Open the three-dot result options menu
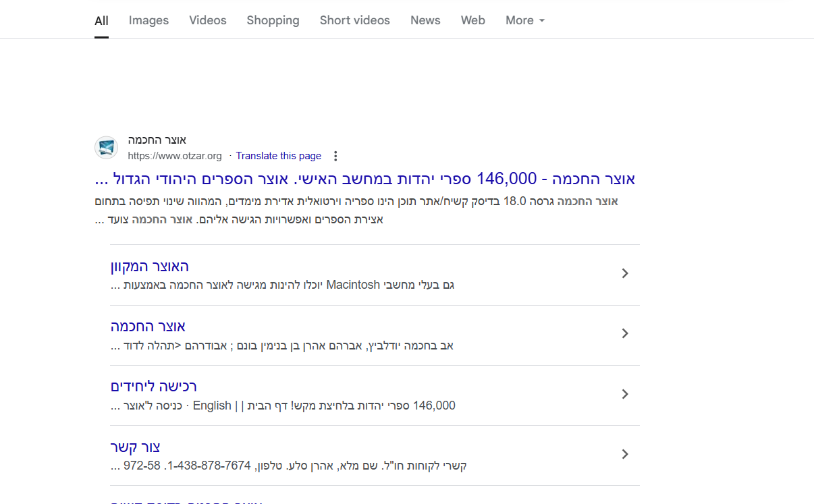Screen dimensions: 814x504 [335, 156]
